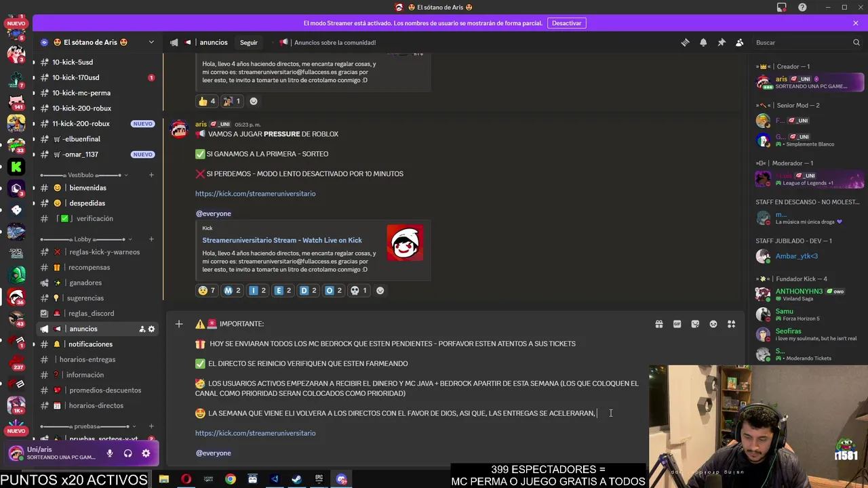This screenshot has height=488, width=868.
Task: Open aris profile in member list
Action: 810,83
